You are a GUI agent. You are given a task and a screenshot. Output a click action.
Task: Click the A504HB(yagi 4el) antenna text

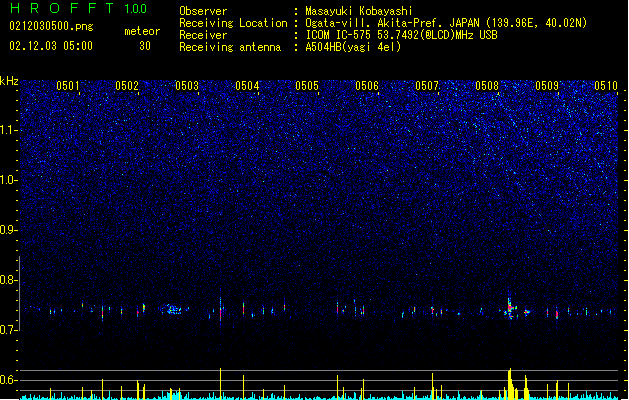coord(353,47)
